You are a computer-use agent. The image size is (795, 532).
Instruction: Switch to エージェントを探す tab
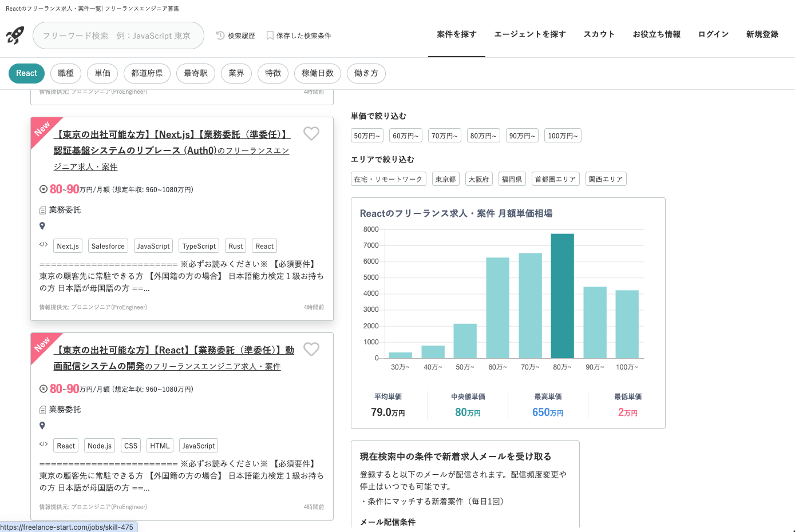pos(529,34)
